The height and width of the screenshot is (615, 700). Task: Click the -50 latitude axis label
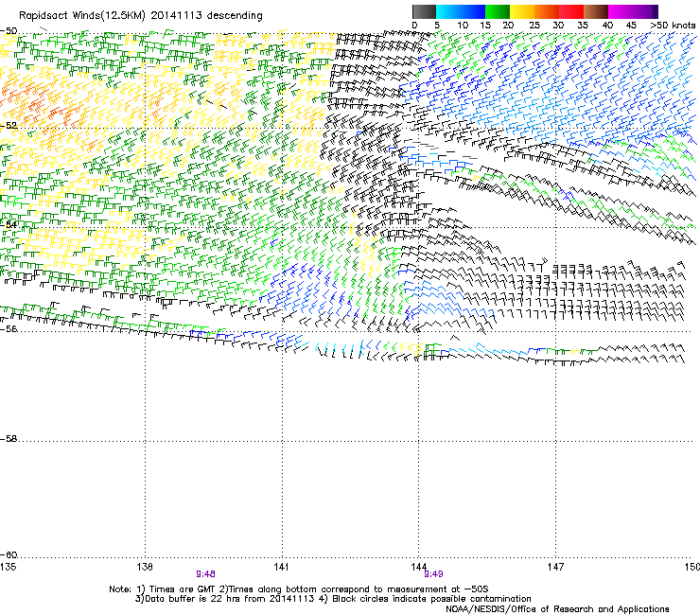click(9, 31)
